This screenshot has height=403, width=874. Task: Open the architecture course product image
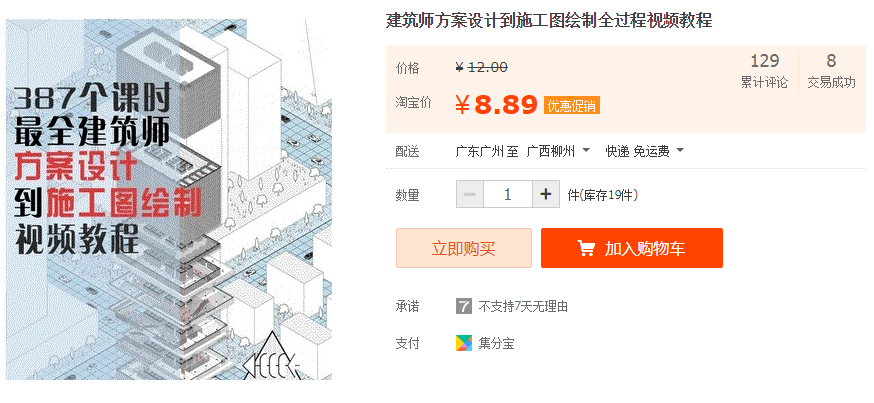[169, 200]
